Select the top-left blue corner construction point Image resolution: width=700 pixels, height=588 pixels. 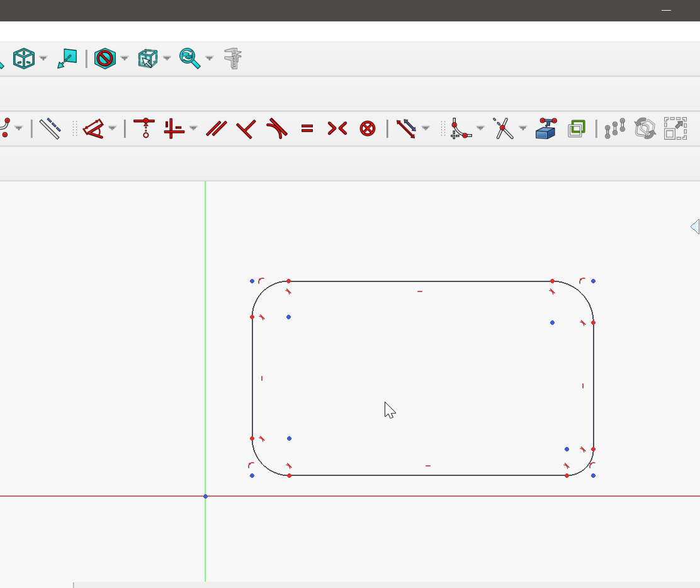[252, 281]
